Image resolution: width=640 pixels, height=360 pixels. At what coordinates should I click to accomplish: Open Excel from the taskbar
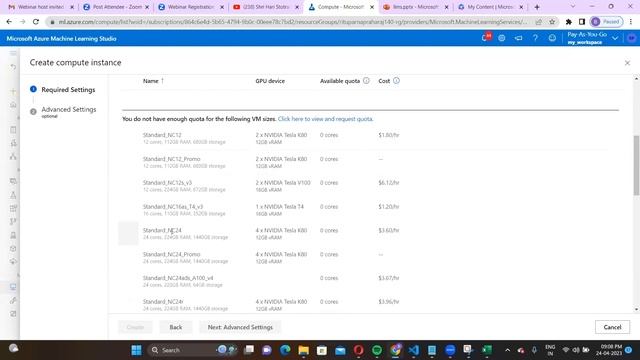click(487, 350)
